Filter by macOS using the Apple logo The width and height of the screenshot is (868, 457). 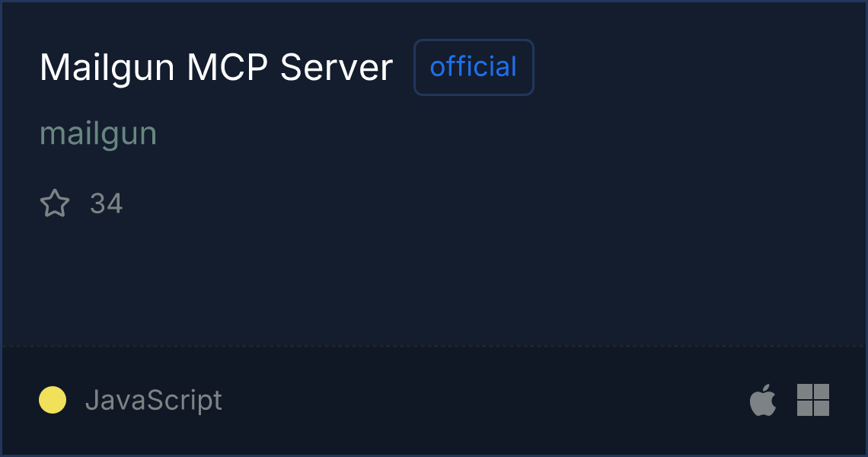click(x=763, y=399)
